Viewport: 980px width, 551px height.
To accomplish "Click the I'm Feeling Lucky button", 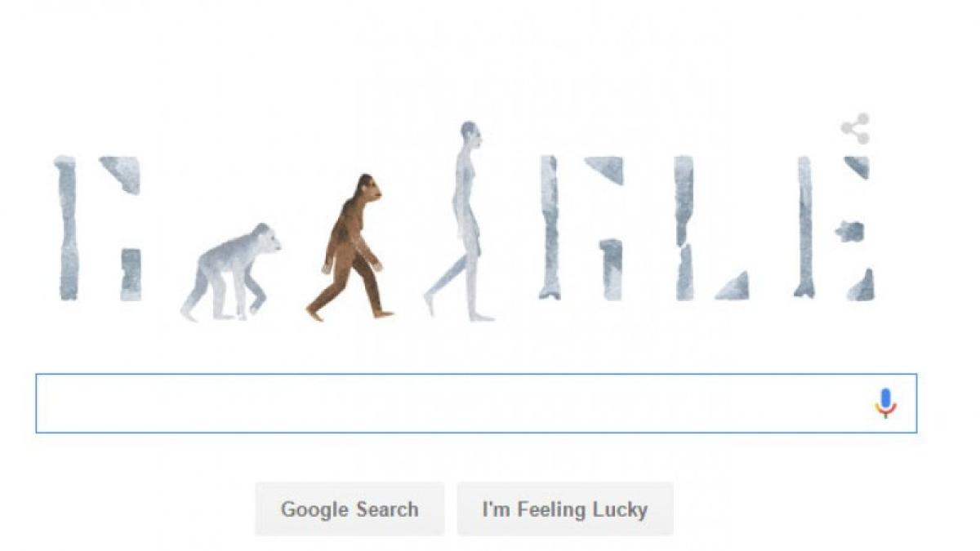I will pyautogui.click(x=565, y=509).
